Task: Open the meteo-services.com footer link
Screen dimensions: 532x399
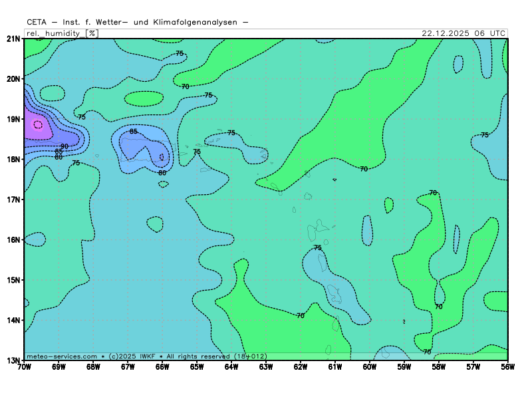Action: 61,356
